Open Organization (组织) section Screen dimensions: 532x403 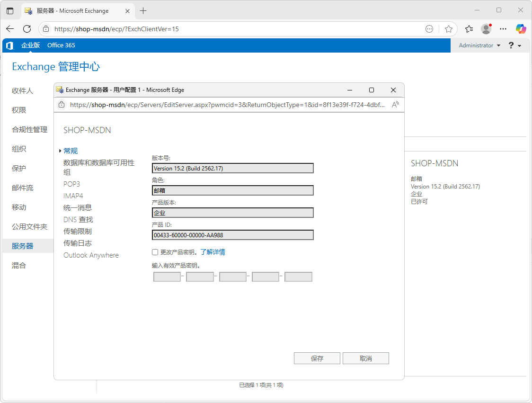pos(19,149)
